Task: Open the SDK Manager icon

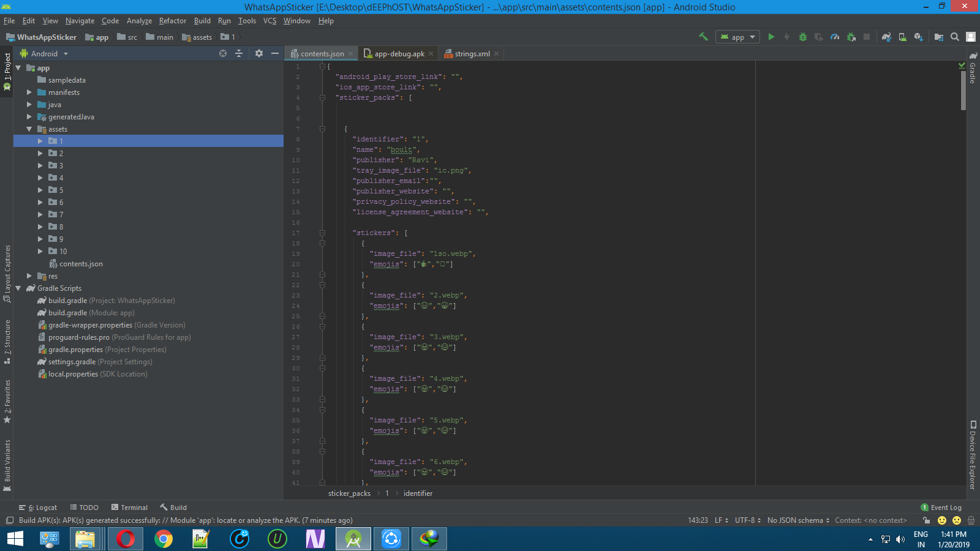Action: coord(918,37)
